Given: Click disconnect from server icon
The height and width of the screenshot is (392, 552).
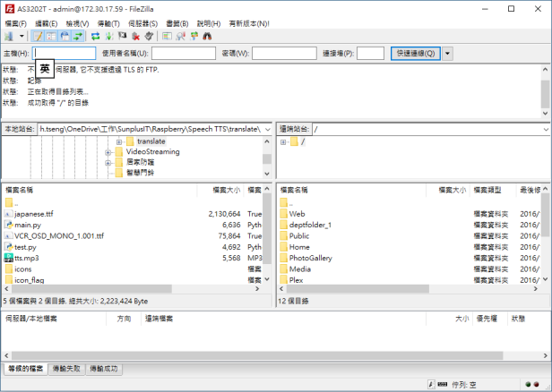Looking at the screenshot, I should (x=136, y=36).
